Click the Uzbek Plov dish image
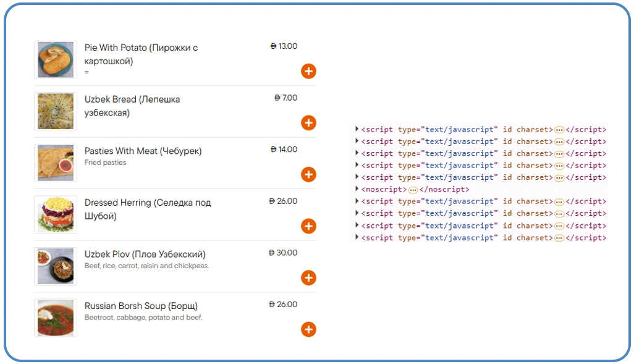The height and width of the screenshot is (364, 634). point(56,266)
